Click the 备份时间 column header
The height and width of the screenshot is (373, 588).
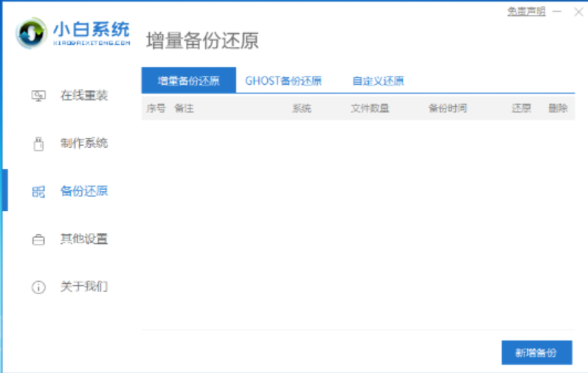click(x=447, y=108)
